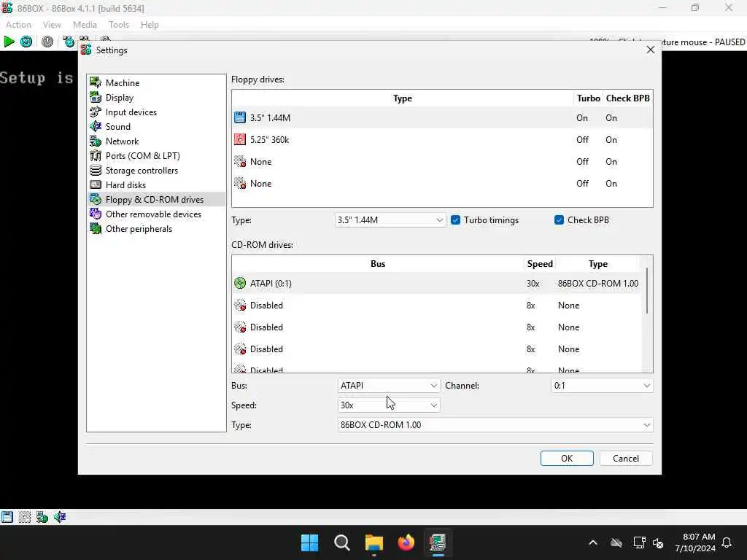Open the clock and date in taskbar
The width and height of the screenshot is (747, 560).
click(695, 542)
